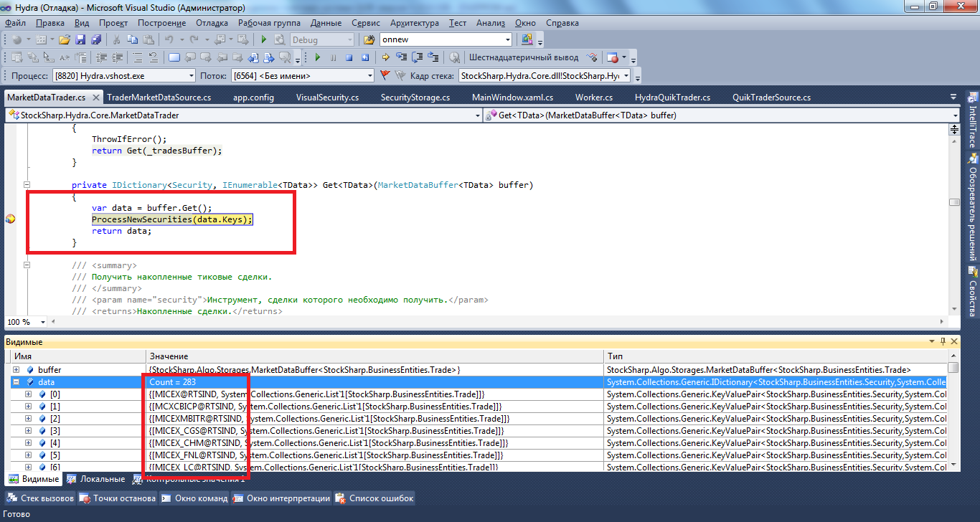Save all files with the stacked floppies icon
The image size is (980, 522).
(96, 39)
